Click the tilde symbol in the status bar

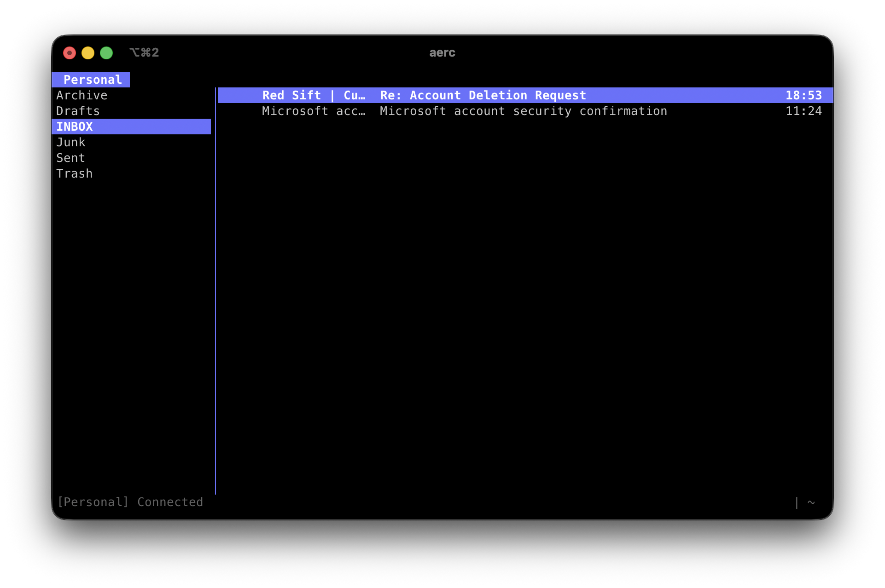click(x=812, y=502)
